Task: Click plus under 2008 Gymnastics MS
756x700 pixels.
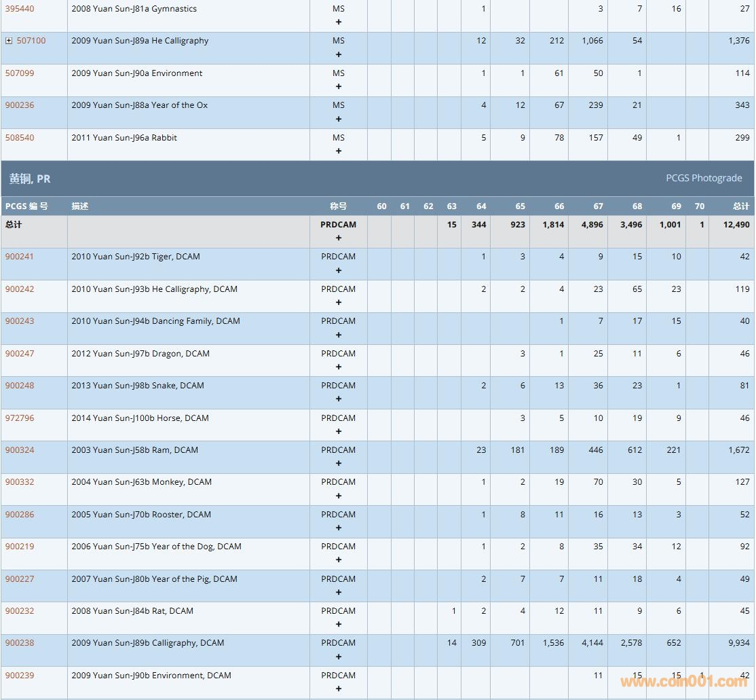Action: pyautogui.click(x=339, y=22)
